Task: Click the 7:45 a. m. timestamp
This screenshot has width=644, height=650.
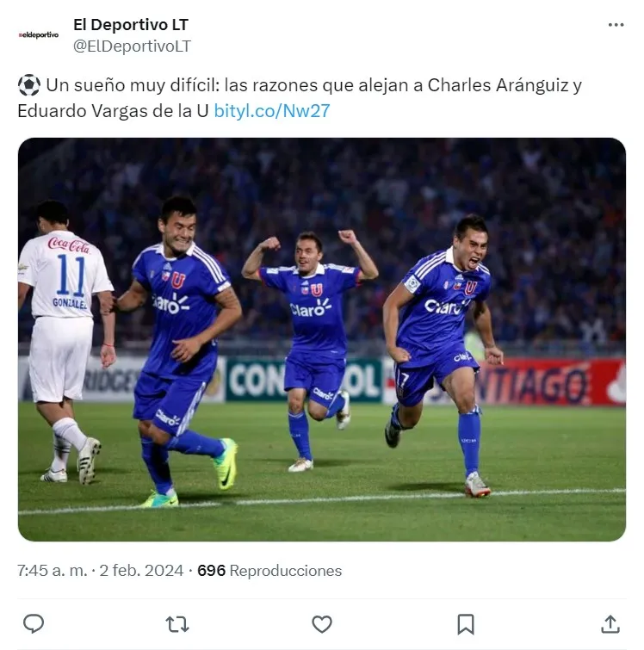Action: (x=53, y=571)
